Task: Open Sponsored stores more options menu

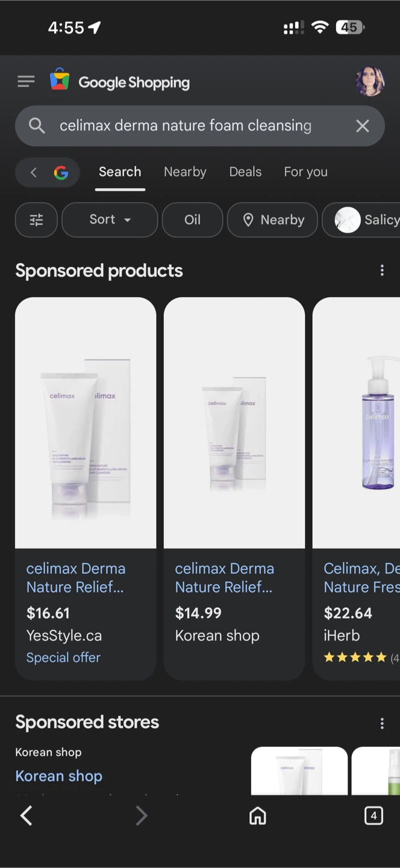Action: click(x=382, y=723)
